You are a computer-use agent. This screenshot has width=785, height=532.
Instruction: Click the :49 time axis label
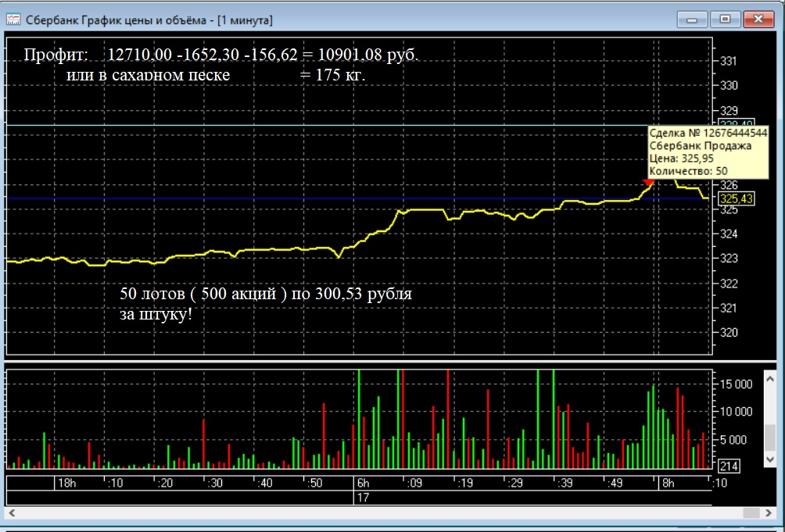[615, 484]
